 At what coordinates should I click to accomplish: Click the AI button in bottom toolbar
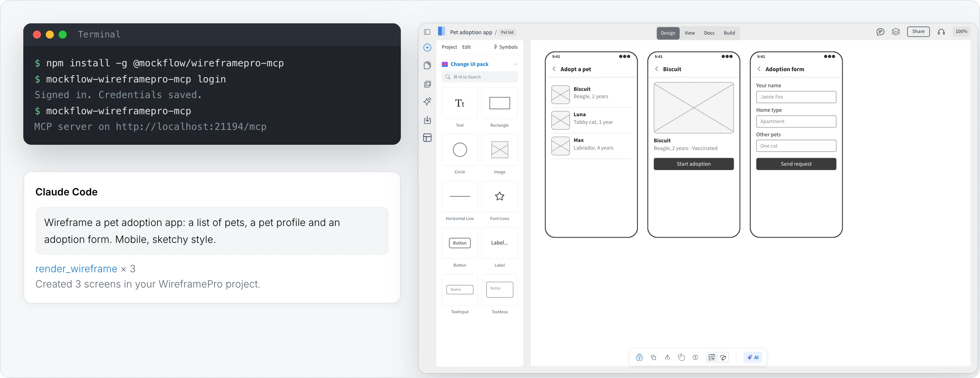click(x=753, y=357)
